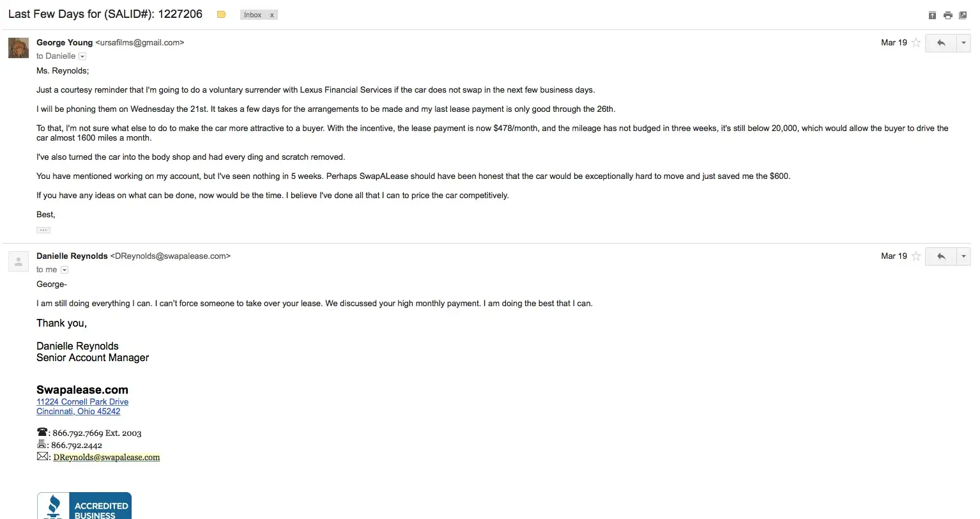Open more options beside Danielle's reply button
This screenshot has width=980, height=519.
pyautogui.click(x=963, y=256)
